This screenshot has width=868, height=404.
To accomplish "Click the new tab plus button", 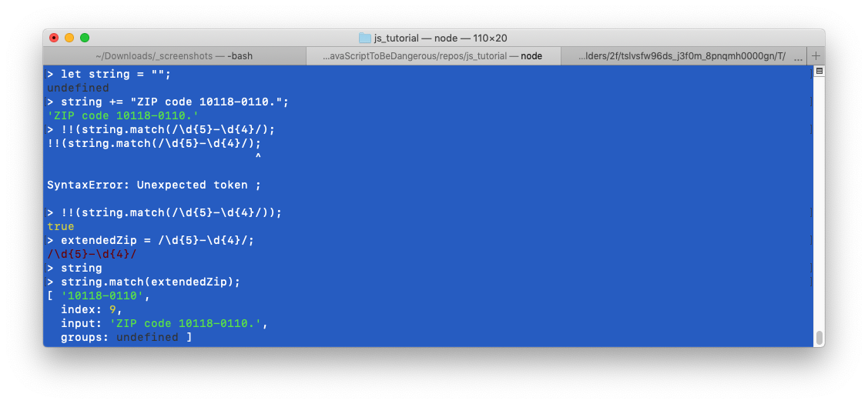I will pos(816,56).
